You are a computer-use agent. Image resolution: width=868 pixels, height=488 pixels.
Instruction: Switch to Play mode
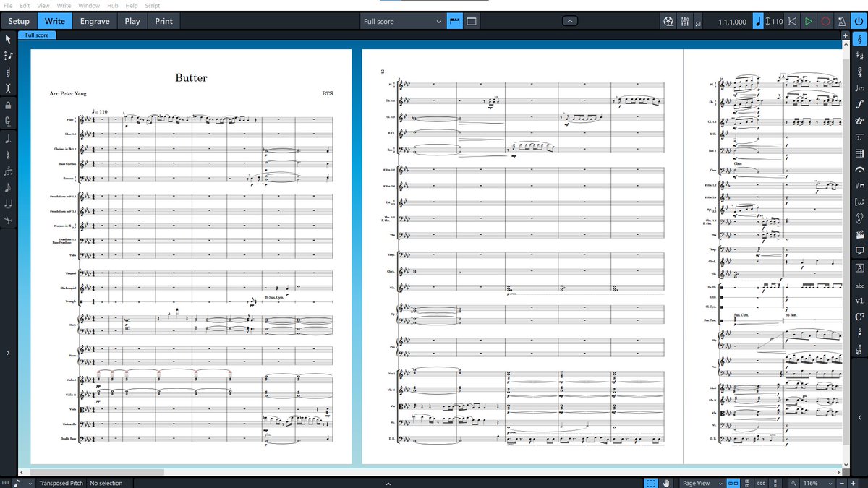pos(132,21)
